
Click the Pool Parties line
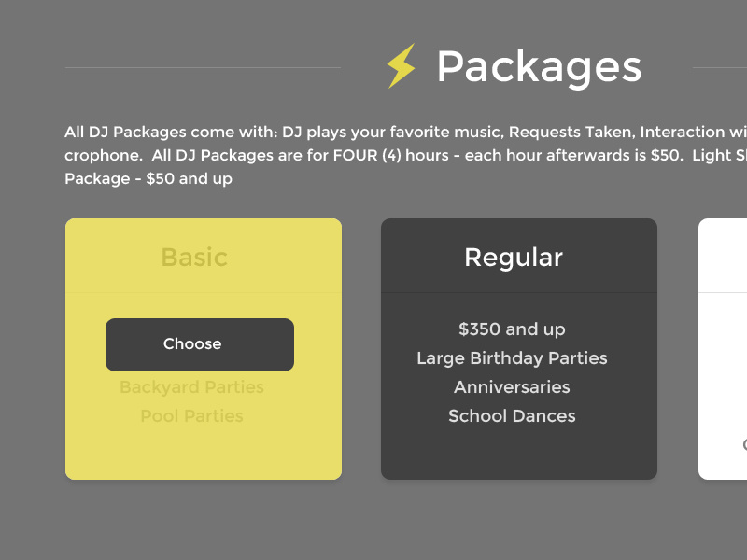pyautogui.click(x=191, y=416)
